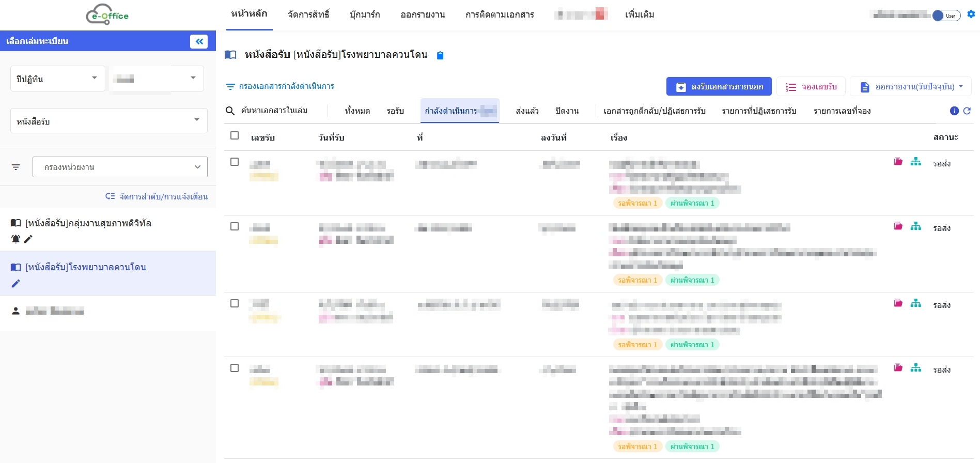Open the หนังสือรับ book type dropdown
980x463 pixels.
(x=109, y=120)
